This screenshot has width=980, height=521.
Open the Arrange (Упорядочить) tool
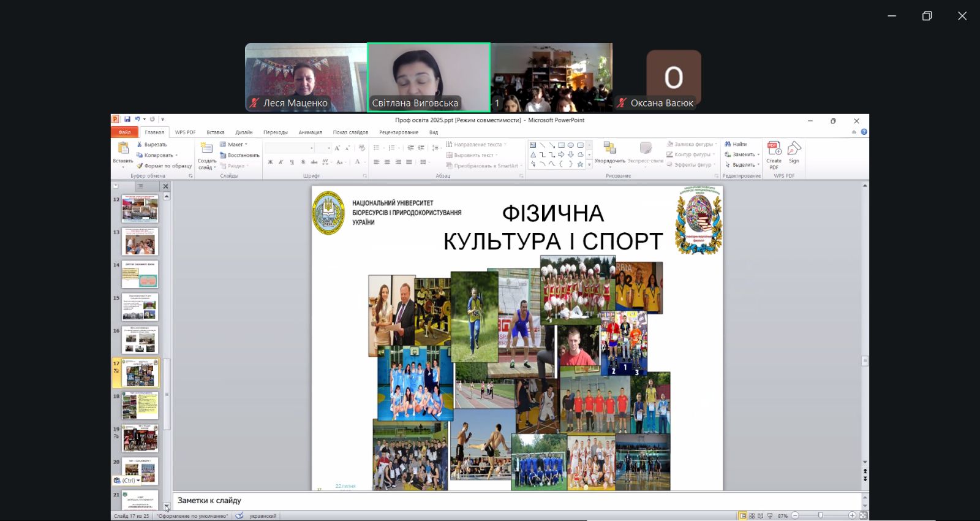[x=609, y=149]
